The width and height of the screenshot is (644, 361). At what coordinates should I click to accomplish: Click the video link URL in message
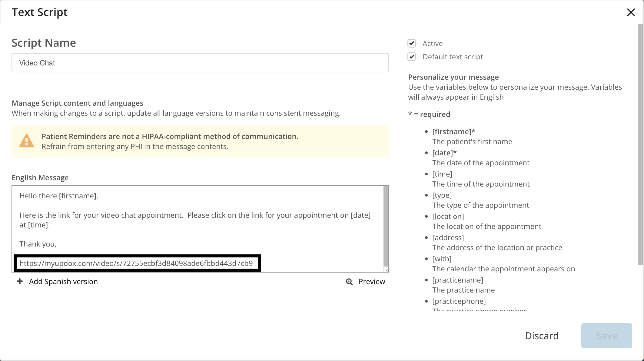[136, 263]
